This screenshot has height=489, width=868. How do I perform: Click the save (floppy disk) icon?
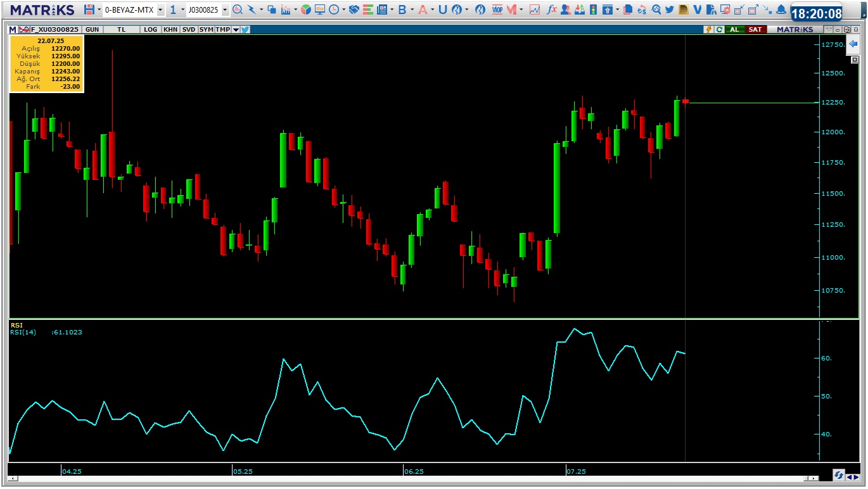point(89,10)
